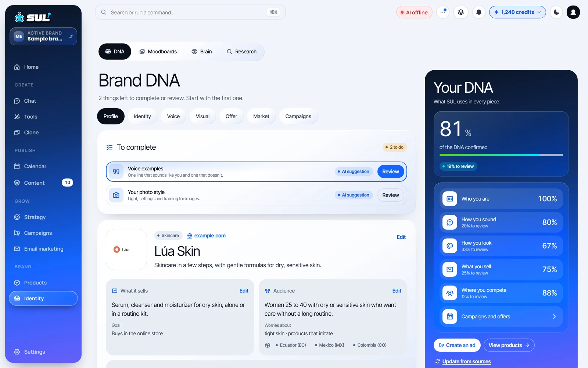Click the Strategy target icon
This screenshot has height=368, width=588.
tap(17, 217)
